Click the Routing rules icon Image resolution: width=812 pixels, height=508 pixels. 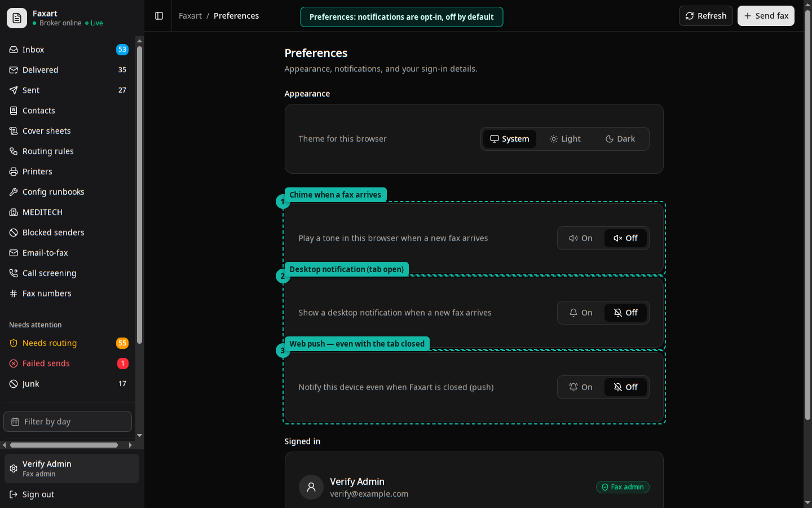(x=14, y=151)
